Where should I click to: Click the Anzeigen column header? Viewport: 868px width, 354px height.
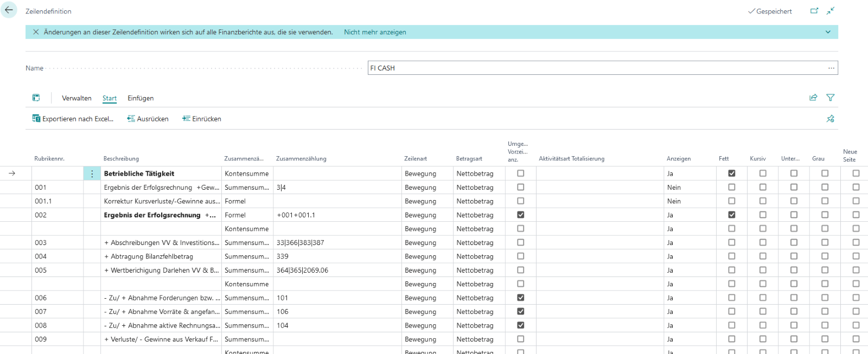click(x=679, y=159)
